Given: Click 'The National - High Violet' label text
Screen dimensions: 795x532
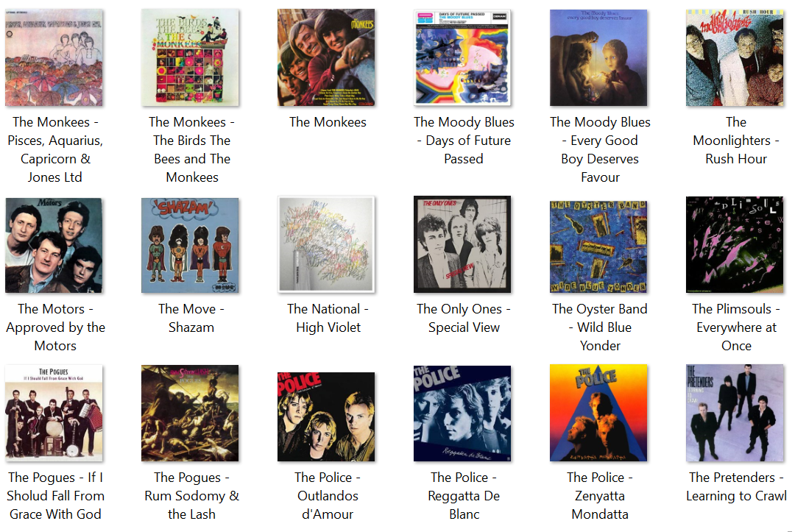Looking at the screenshot, I should [x=328, y=318].
